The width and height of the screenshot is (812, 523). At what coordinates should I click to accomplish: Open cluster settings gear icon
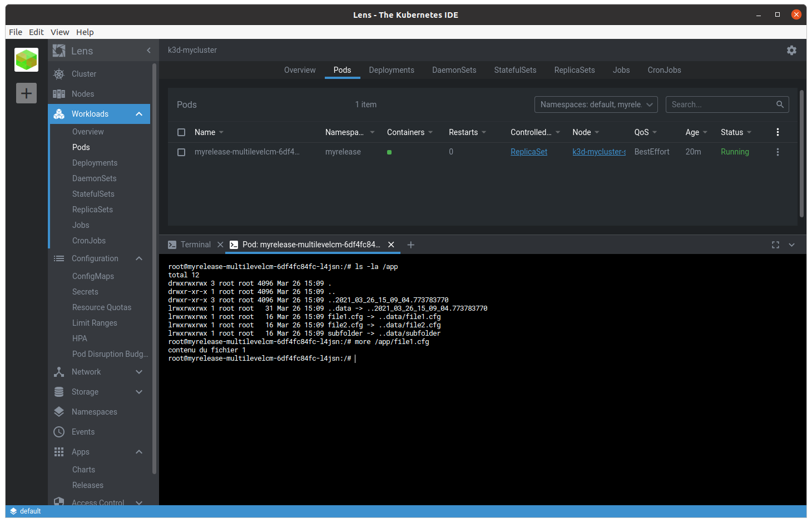pyautogui.click(x=791, y=50)
